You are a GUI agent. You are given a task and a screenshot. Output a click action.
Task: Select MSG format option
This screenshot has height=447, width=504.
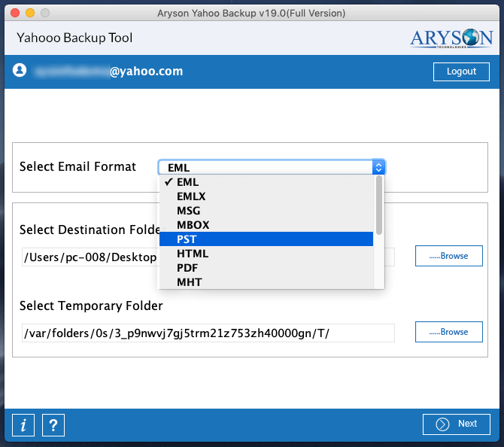[266, 211]
